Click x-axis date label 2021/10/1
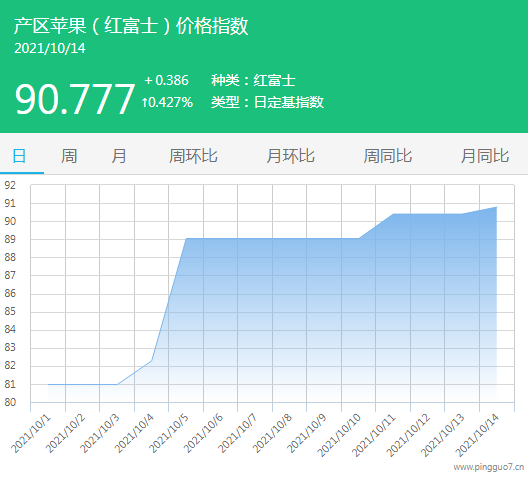The height and width of the screenshot is (478, 528). (x=31, y=434)
